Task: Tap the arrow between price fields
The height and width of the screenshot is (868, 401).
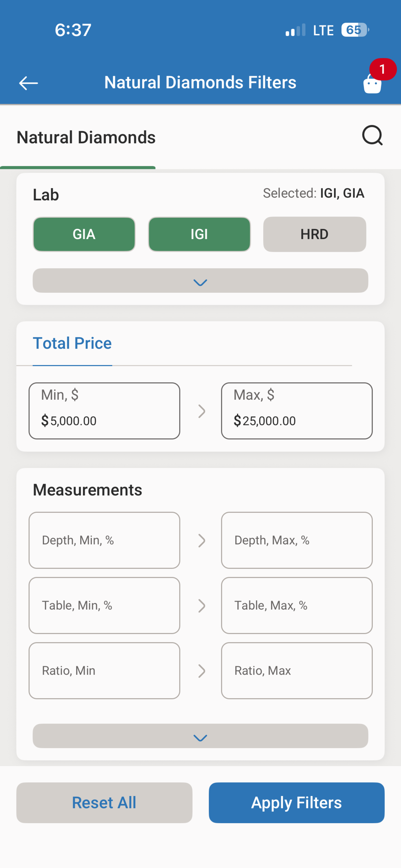Action: (x=201, y=411)
